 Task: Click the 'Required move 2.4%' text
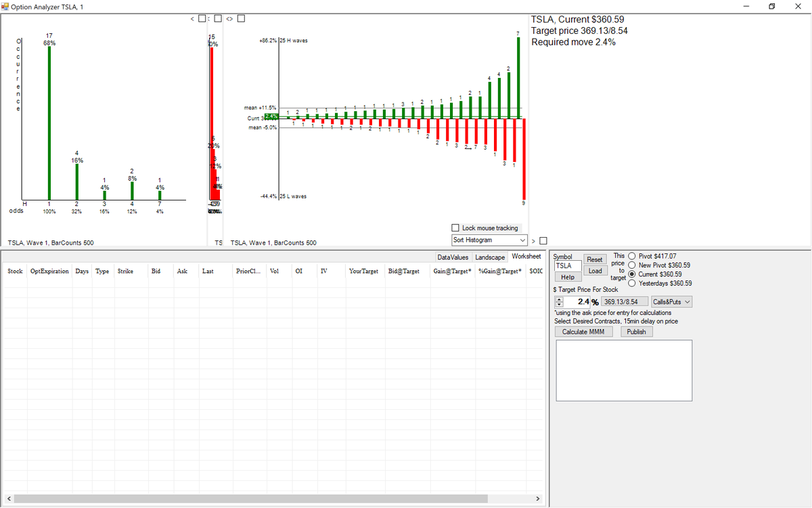[x=574, y=42]
